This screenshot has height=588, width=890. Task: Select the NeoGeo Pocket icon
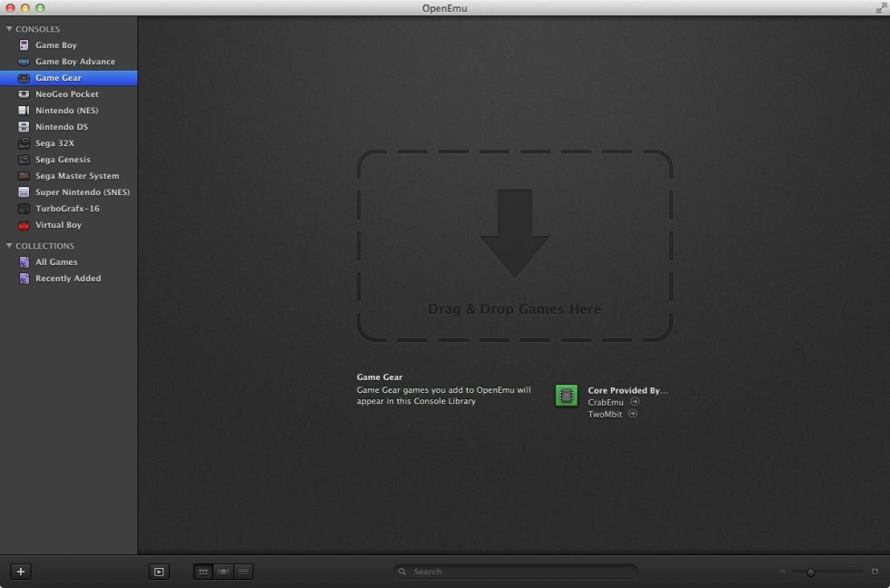click(x=24, y=94)
